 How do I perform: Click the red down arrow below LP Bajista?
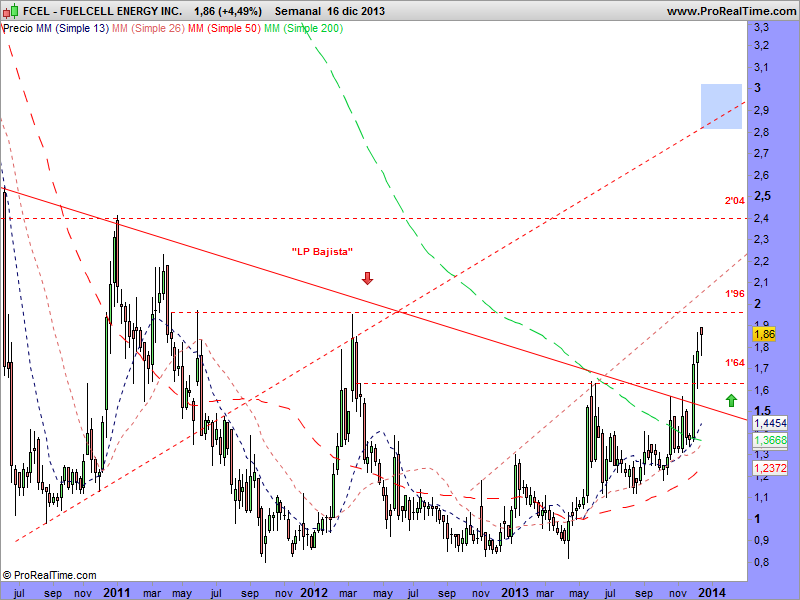click(x=367, y=278)
